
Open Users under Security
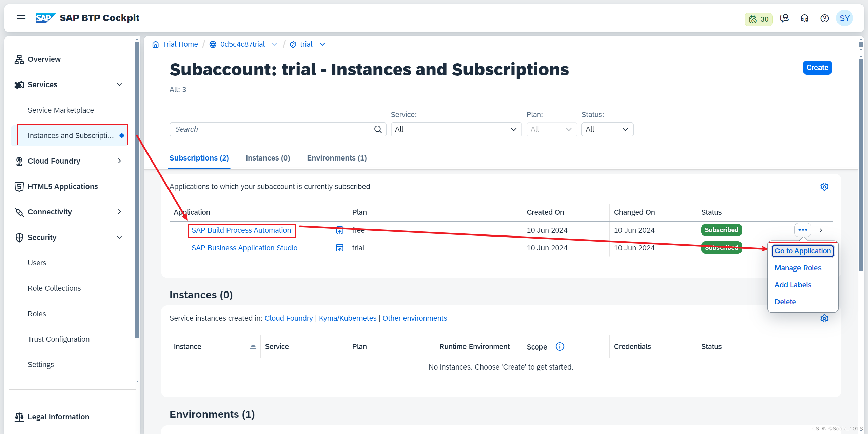pos(37,263)
